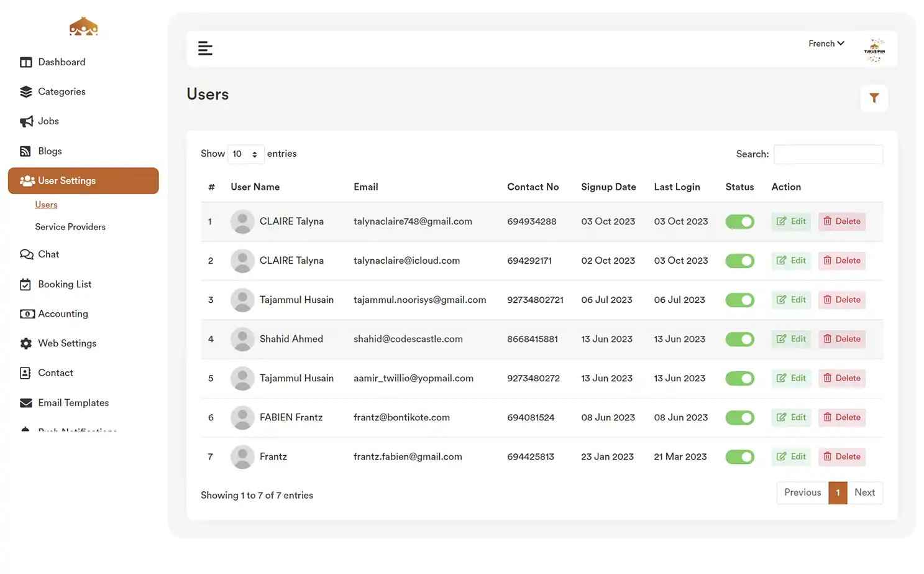Select the Categories icon in the sidebar
This screenshot has width=924, height=574.
pyautogui.click(x=26, y=91)
